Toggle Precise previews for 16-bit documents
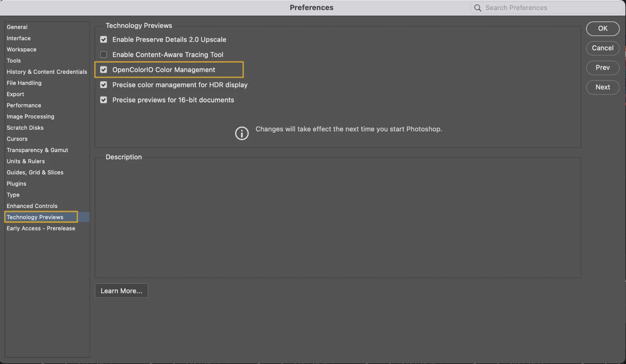This screenshot has height=364, width=626. coord(104,100)
